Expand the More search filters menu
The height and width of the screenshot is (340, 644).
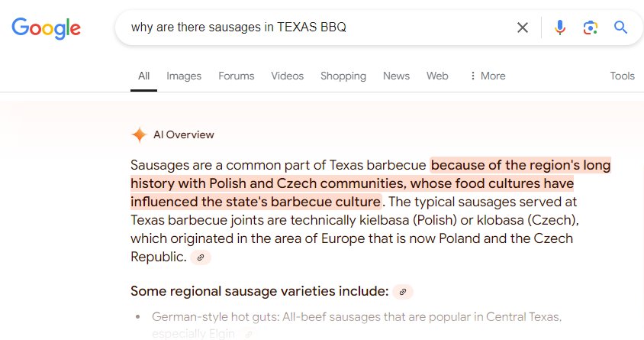(488, 76)
